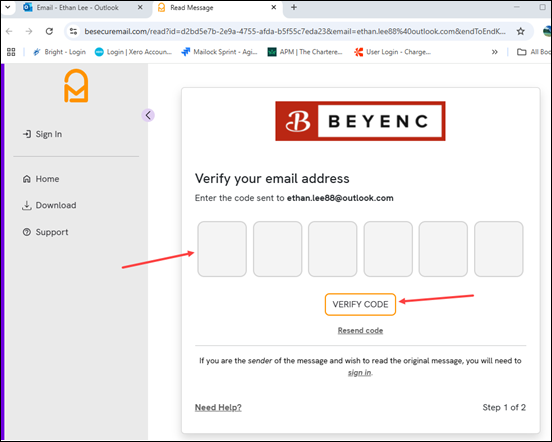This screenshot has width=552, height=442.
Task: Open the Chrome apps grid icon
Action: point(11,52)
